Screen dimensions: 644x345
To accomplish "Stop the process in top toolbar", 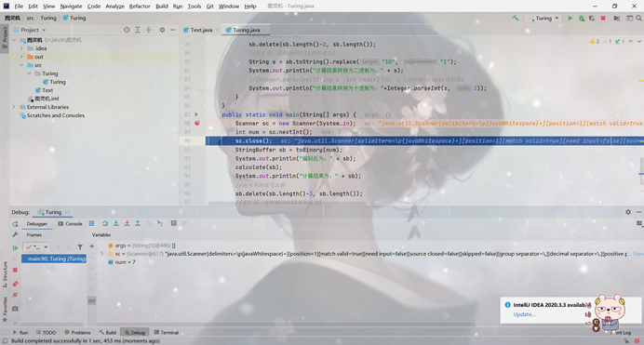I will 603,18.
